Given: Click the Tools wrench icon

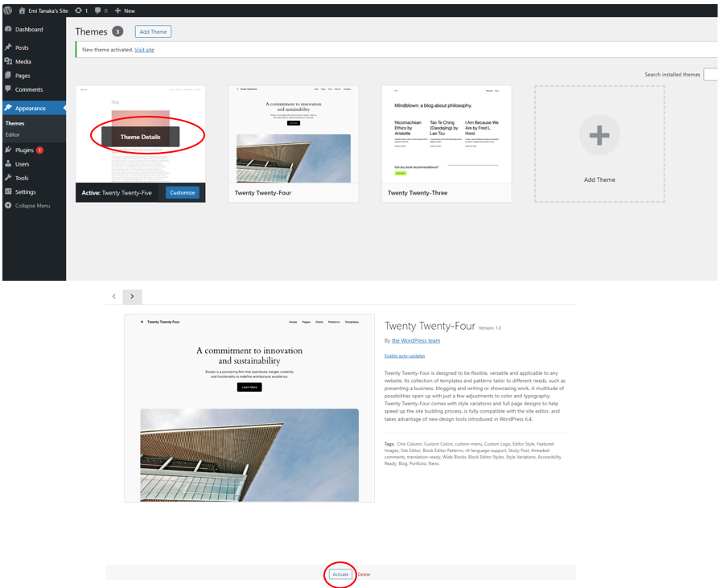Looking at the screenshot, I should 8,178.
